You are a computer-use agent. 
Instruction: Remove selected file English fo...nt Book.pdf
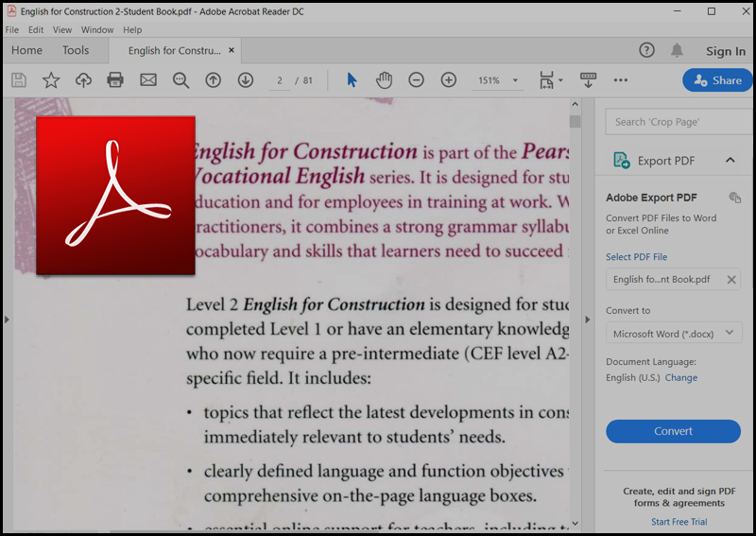click(x=731, y=280)
